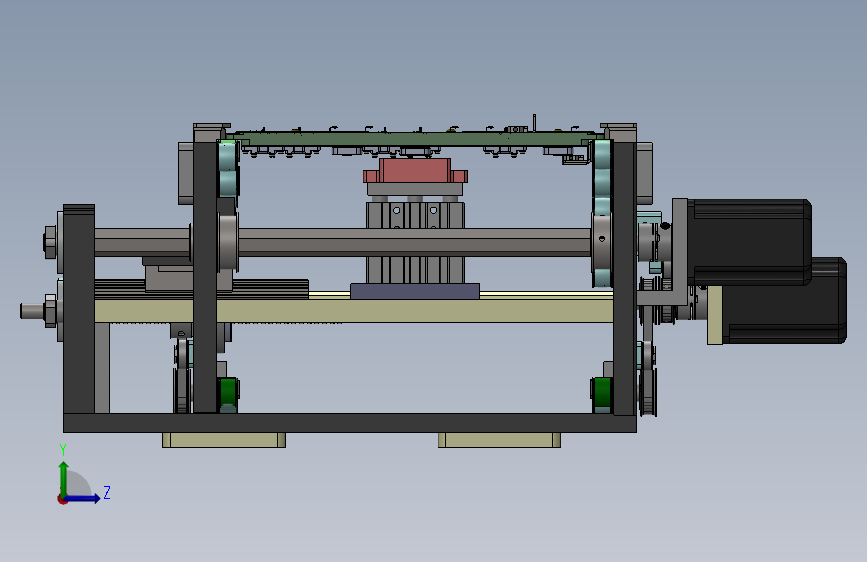Select the teal chain at the upper left
This screenshot has height=562, width=867.
[228, 169]
